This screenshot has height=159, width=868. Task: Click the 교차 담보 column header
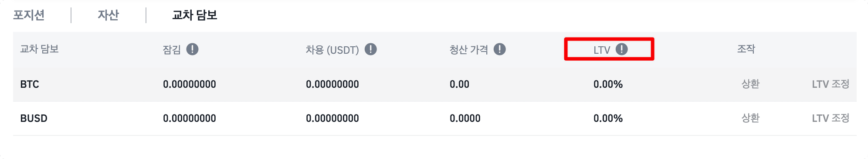(x=39, y=49)
